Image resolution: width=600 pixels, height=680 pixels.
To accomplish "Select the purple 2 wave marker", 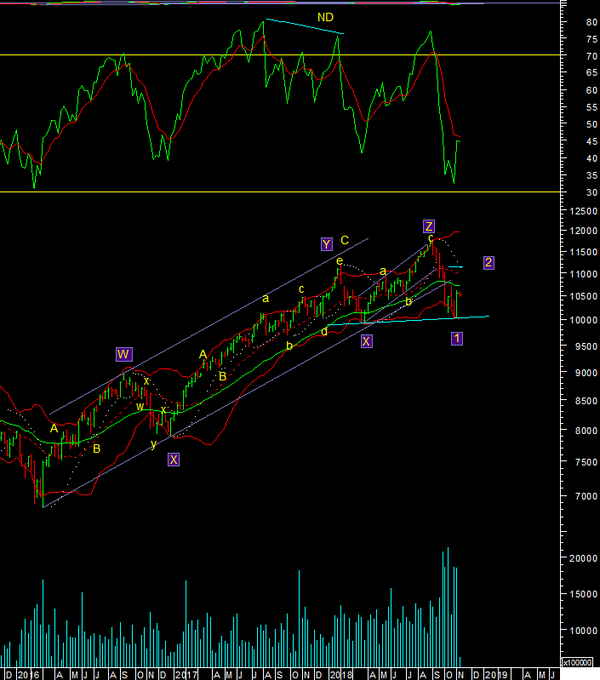I will (x=489, y=263).
